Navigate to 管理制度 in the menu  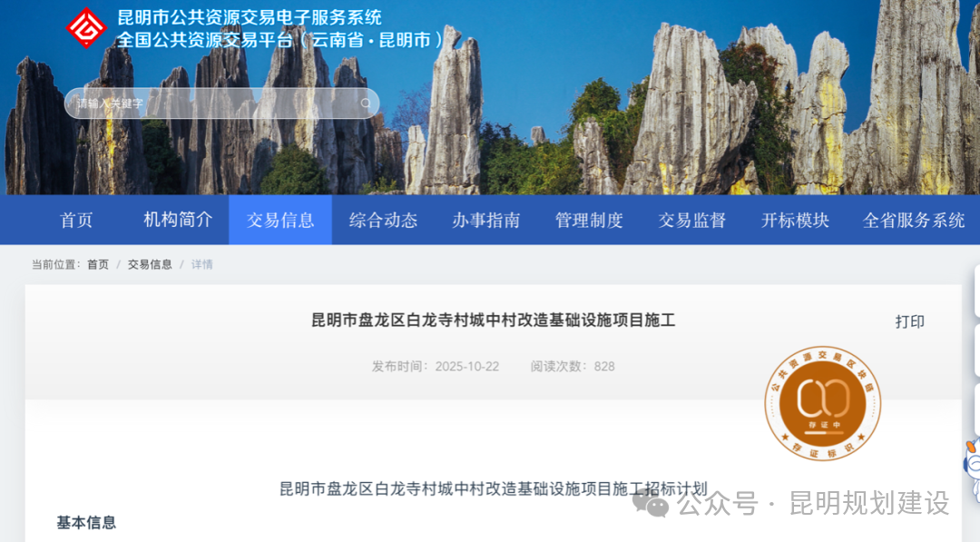tap(589, 220)
